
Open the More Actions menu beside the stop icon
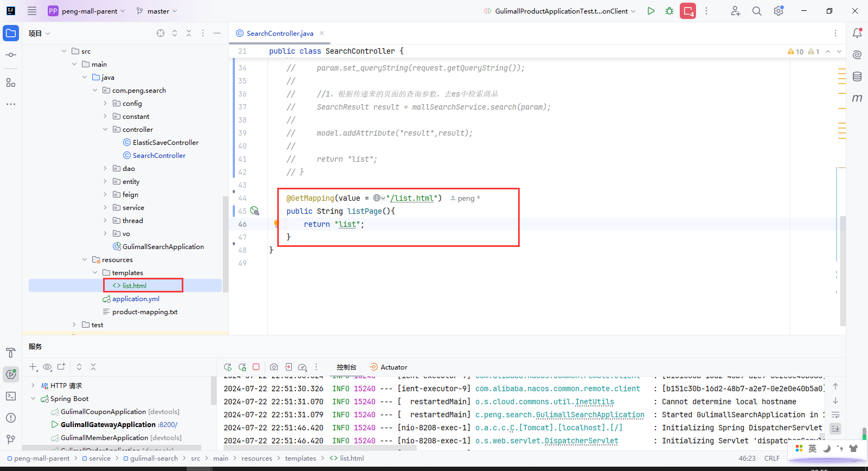(x=706, y=11)
